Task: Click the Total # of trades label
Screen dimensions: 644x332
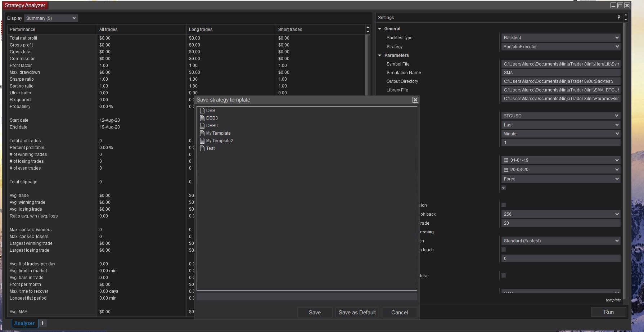Action: [25, 141]
